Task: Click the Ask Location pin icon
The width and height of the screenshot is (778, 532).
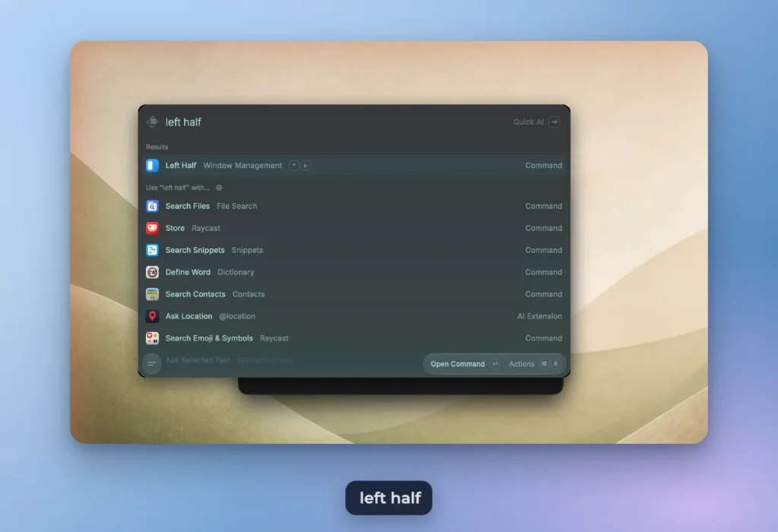Action: pyautogui.click(x=152, y=316)
